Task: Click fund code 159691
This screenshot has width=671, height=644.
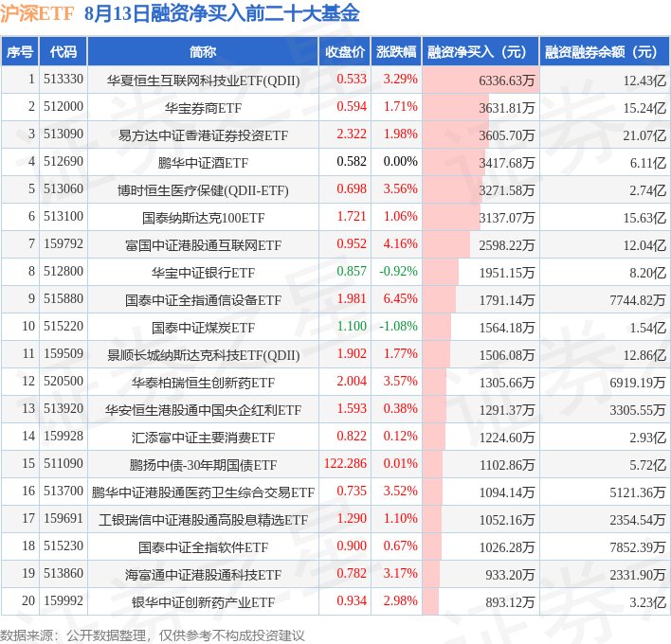Action: (x=63, y=518)
